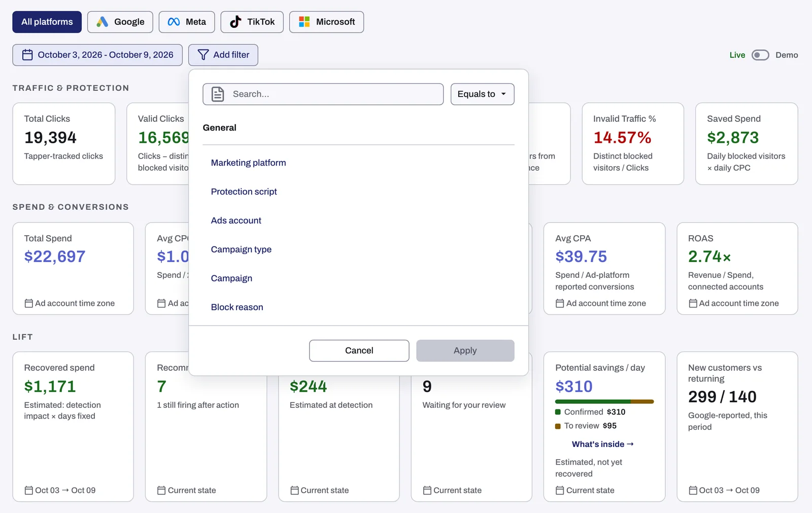
Task: Click calendar icon in Waiting for your review card
Action: tap(427, 490)
